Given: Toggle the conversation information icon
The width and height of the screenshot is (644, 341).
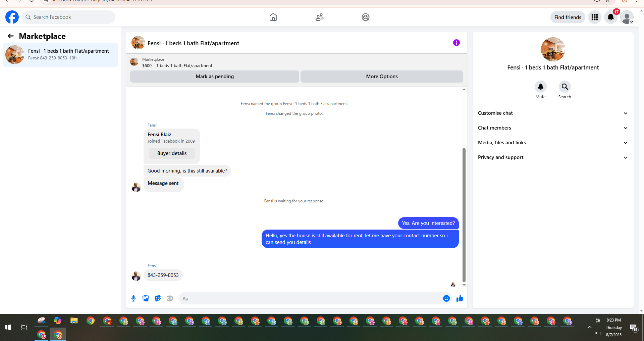Looking at the screenshot, I should pyautogui.click(x=457, y=43).
